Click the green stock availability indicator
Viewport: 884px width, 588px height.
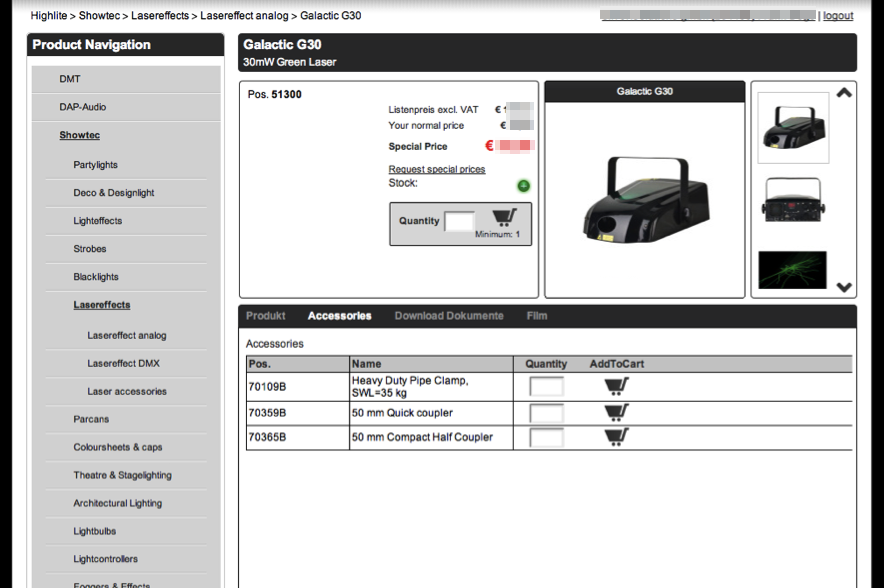pyautogui.click(x=524, y=185)
